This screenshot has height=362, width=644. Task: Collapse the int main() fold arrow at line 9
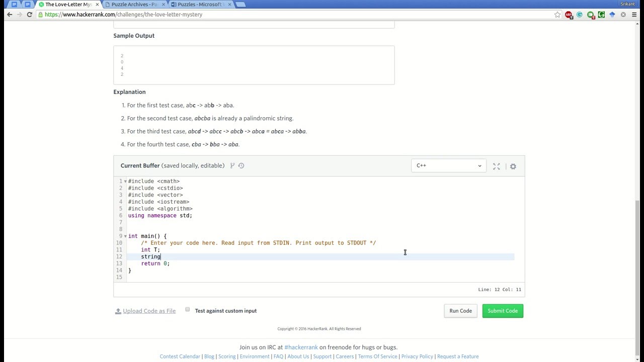(x=125, y=236)
